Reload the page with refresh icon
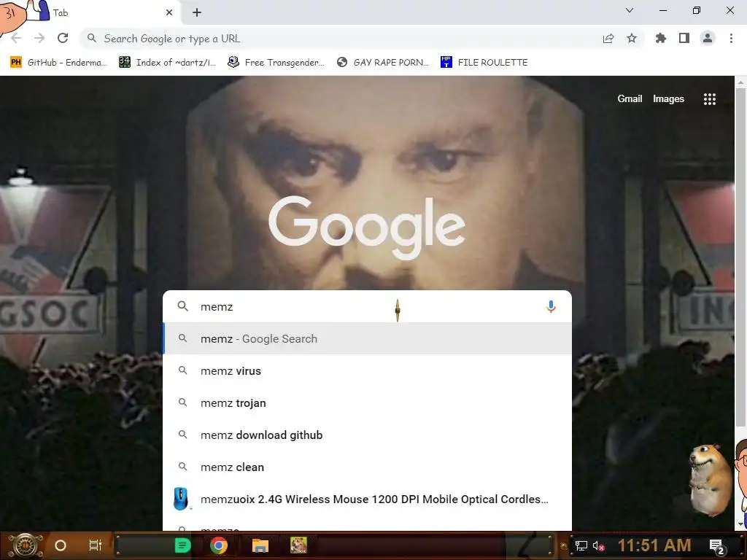 (x=63, y=38)
